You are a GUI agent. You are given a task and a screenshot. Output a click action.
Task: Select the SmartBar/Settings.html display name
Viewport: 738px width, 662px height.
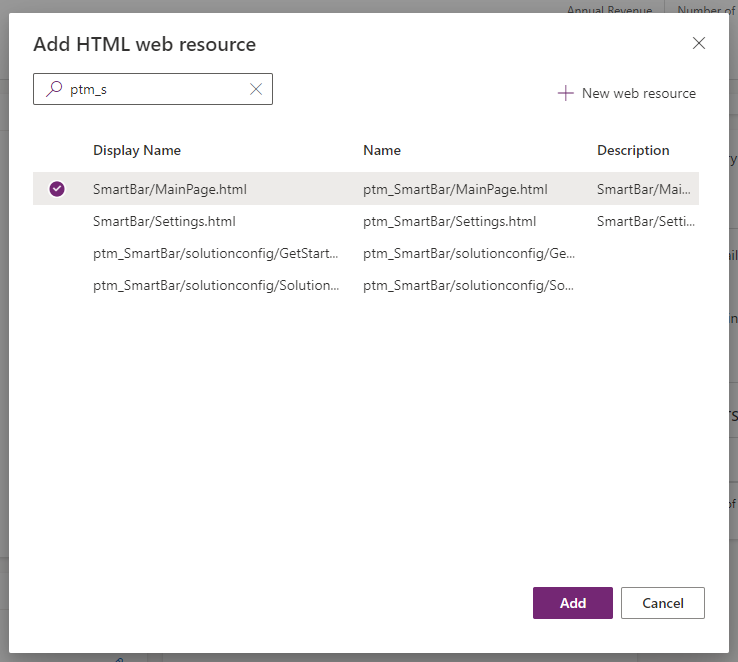pos(164,221)
